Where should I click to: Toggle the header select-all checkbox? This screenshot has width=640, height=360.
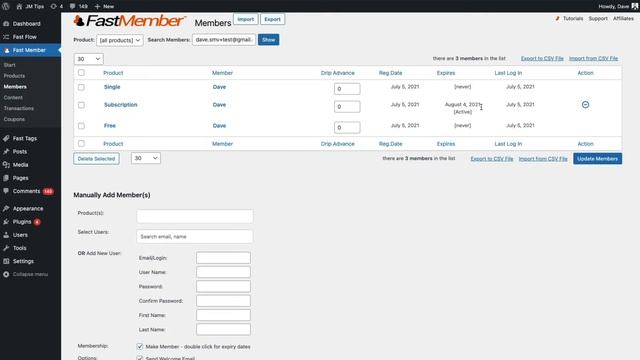81,73
